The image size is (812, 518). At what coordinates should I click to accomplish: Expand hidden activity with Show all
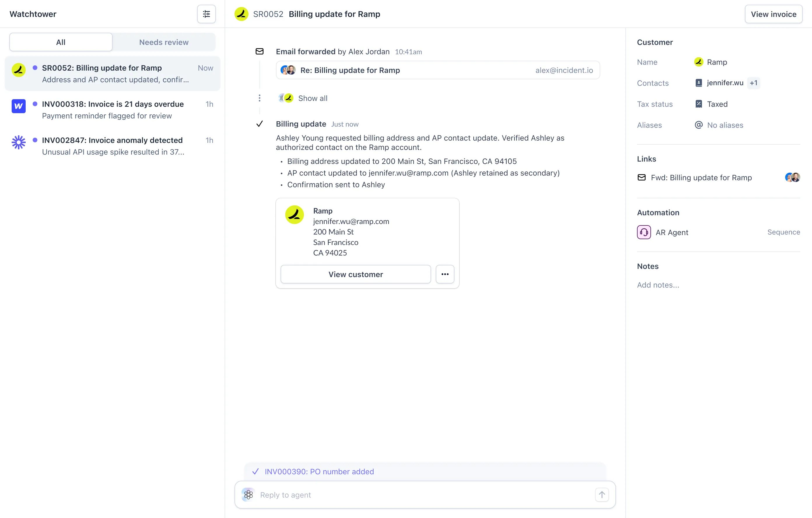312,98
